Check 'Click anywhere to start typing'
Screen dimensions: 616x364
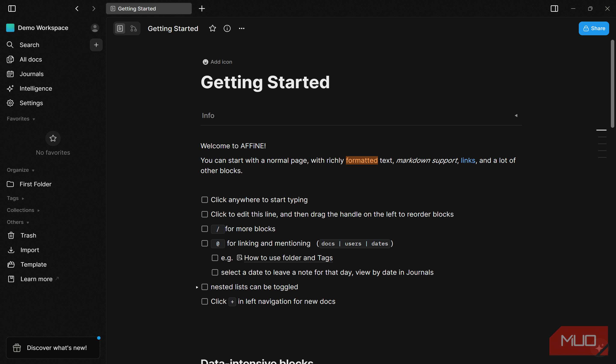click(204, 200)
